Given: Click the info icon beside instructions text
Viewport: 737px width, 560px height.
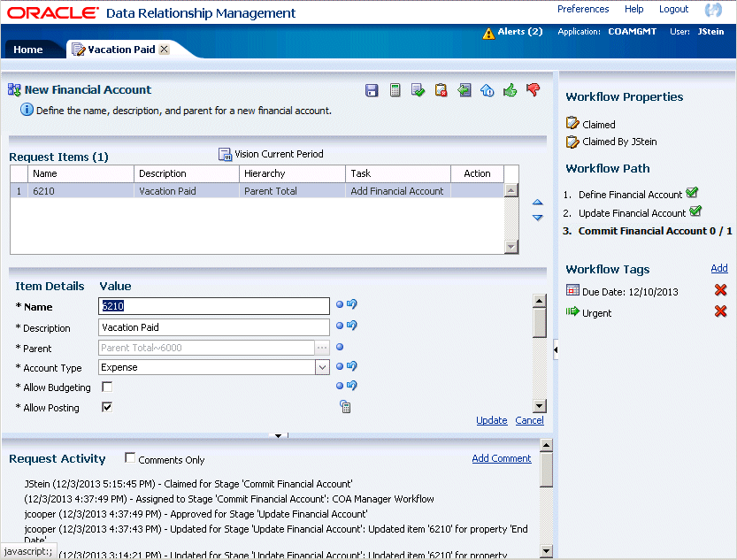Looking at the screenshot, I should coord(27,110).
